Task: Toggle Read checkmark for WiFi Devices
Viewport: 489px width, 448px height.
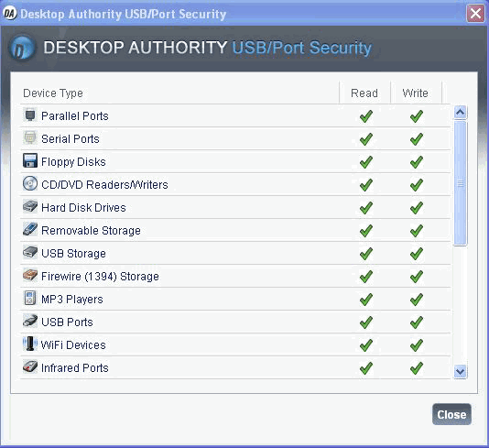Action: (x=366, y=345)
